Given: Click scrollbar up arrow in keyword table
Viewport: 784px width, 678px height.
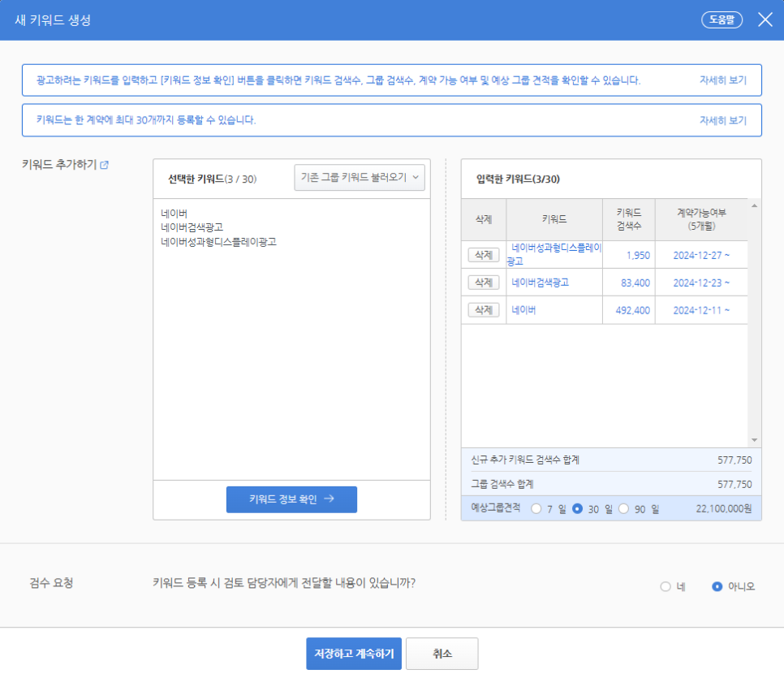Looking at the screenshot, I should pos(754,205).
